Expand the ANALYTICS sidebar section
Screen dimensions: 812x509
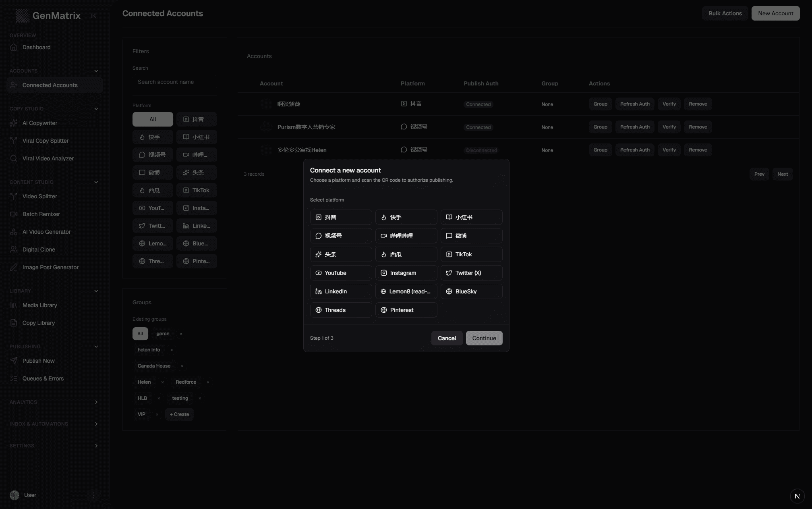[x=96, y=402]
